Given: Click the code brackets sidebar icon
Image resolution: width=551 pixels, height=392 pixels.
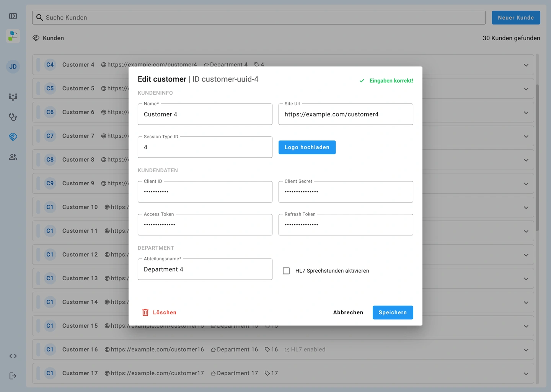Looking at the screenshot, I should click(x=13, y=356).
